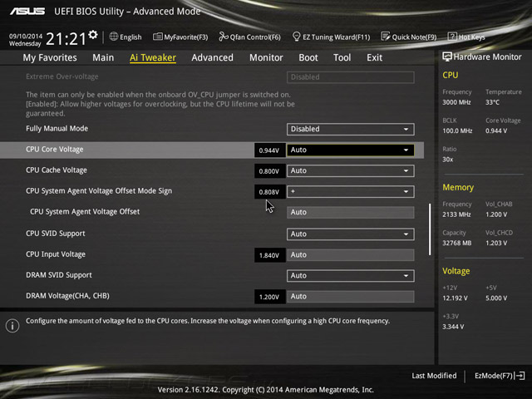Click the 2133 MHz memory frequency value

pos(456,214)
